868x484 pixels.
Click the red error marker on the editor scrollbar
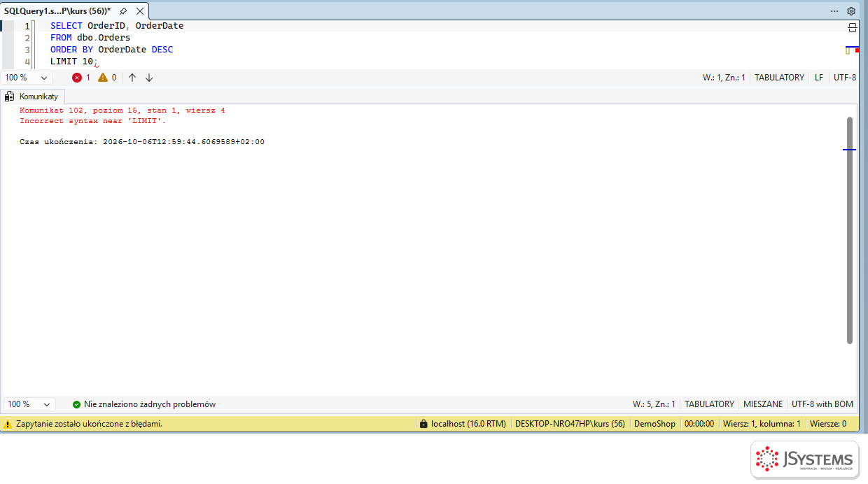click(857, 50)
